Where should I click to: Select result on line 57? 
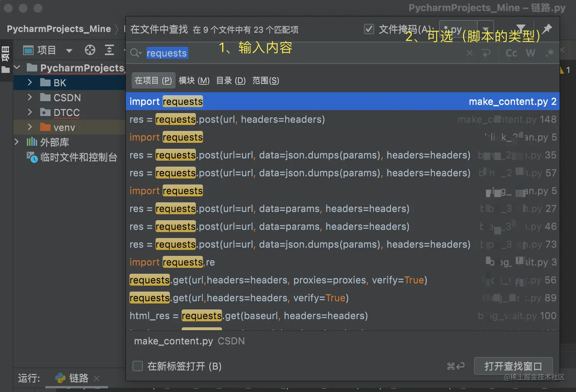(x=342, y=173)
